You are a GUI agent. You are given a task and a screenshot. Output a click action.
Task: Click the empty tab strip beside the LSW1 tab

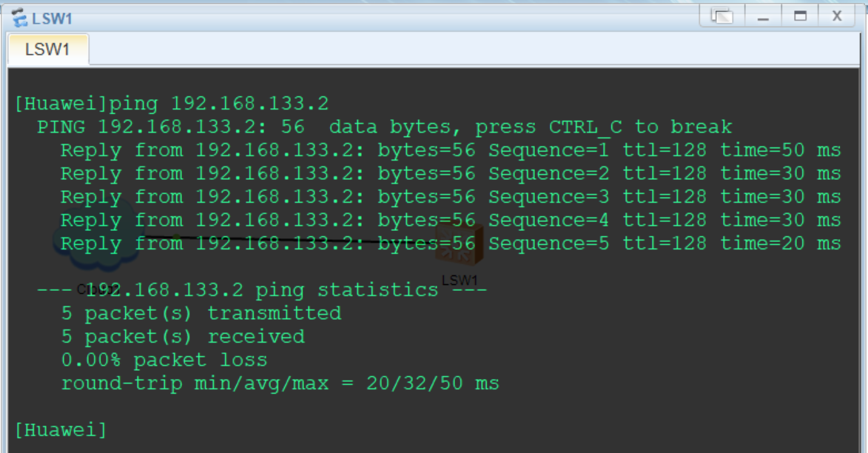click(x=444, y=50)
